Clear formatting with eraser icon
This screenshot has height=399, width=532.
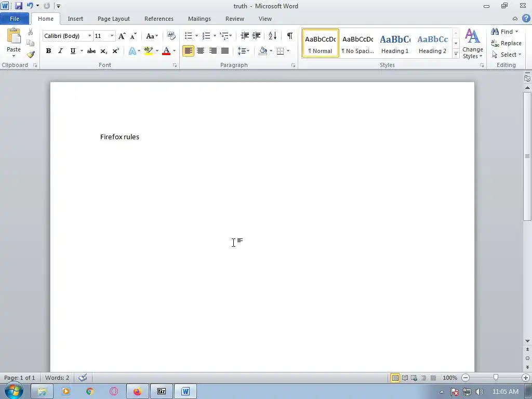pyautogui.click(x=171, y=36)
